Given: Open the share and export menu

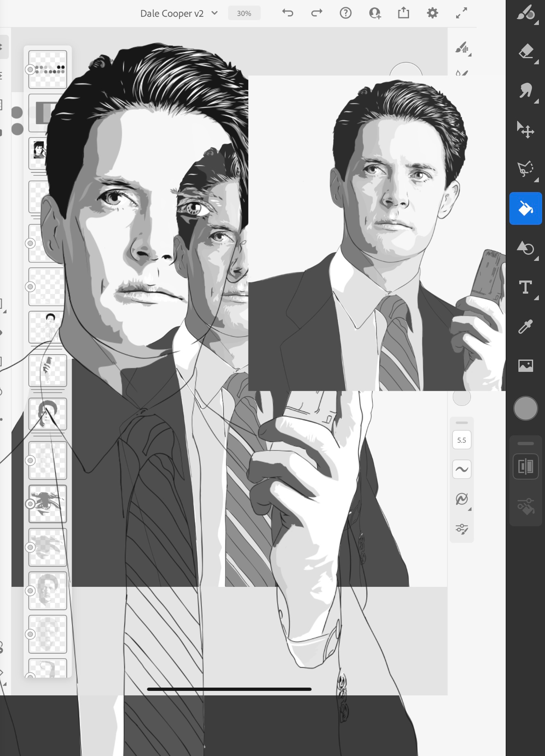Looking at the screenshot, I should coord(403,13).
